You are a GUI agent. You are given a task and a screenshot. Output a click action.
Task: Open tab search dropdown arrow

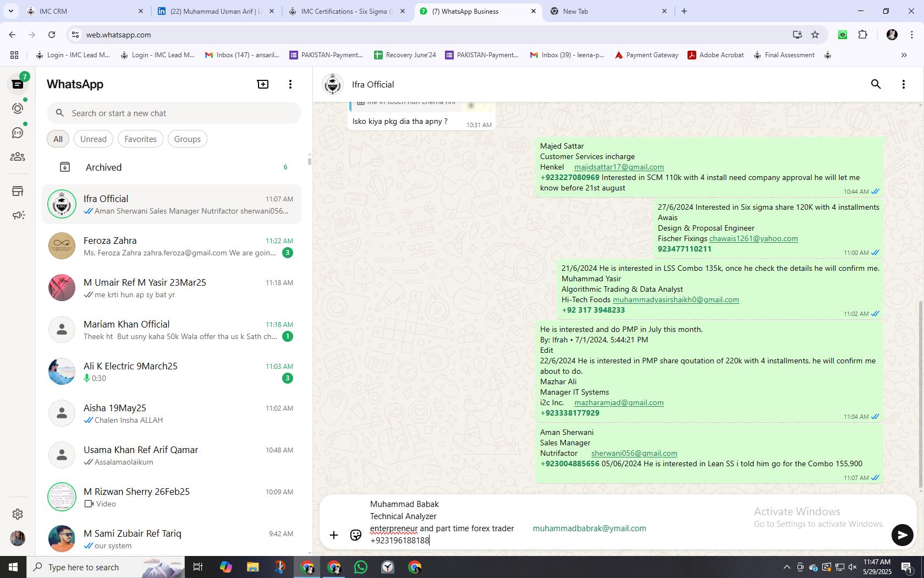coord(10,11)
